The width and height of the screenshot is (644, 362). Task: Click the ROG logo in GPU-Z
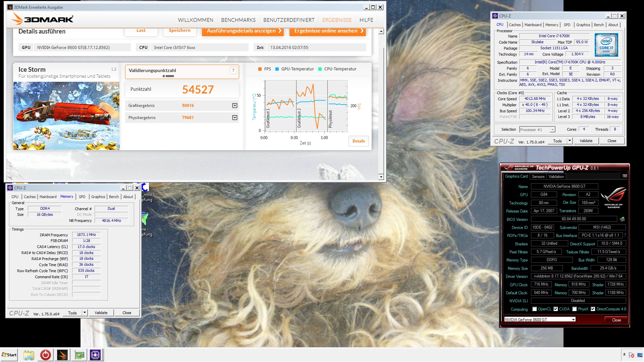click(613, 198)
